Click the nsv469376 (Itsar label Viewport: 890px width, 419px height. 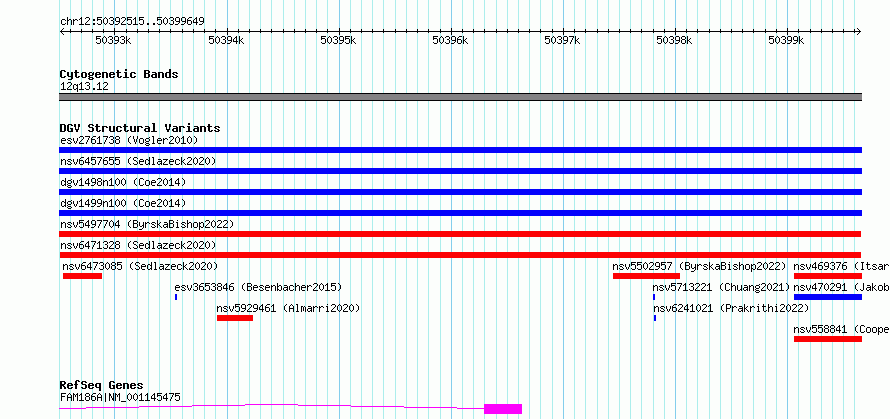[841, 266]
